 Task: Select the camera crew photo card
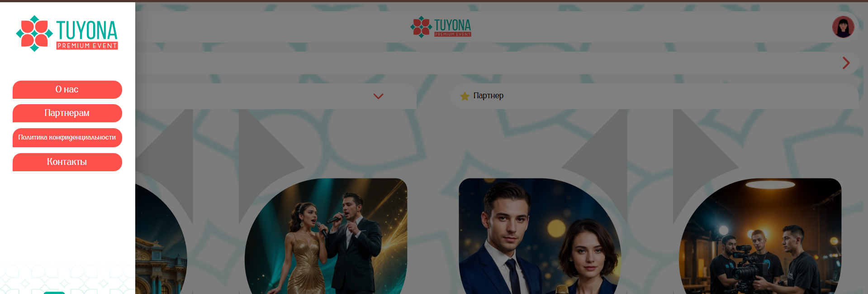(760, 236)
